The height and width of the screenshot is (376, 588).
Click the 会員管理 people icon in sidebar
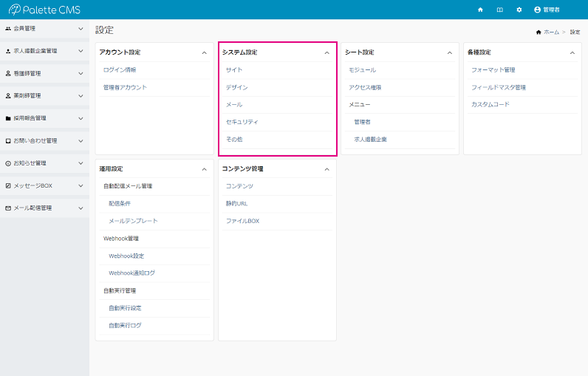point(8,29)
